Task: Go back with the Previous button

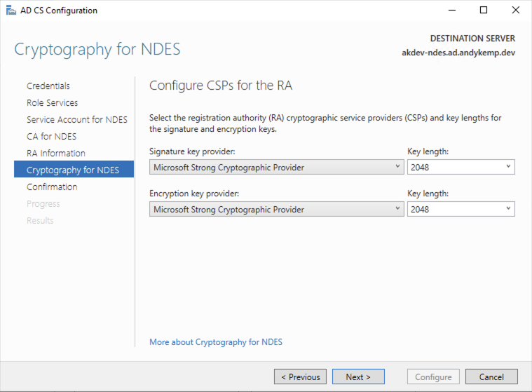Action: click(x=300, y=377)
